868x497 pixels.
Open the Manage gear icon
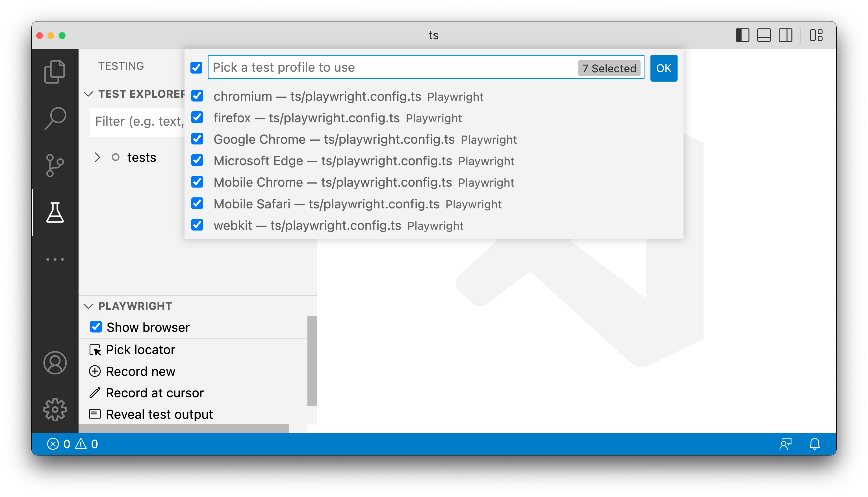coord(55,409)
